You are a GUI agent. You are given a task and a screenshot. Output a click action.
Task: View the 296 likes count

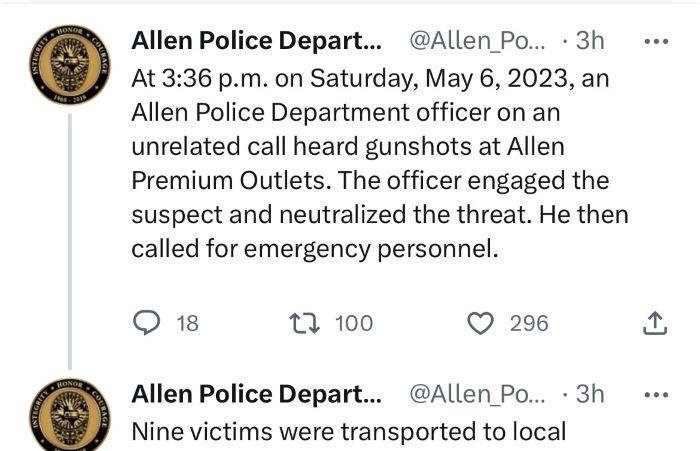[x=529, y=323]
